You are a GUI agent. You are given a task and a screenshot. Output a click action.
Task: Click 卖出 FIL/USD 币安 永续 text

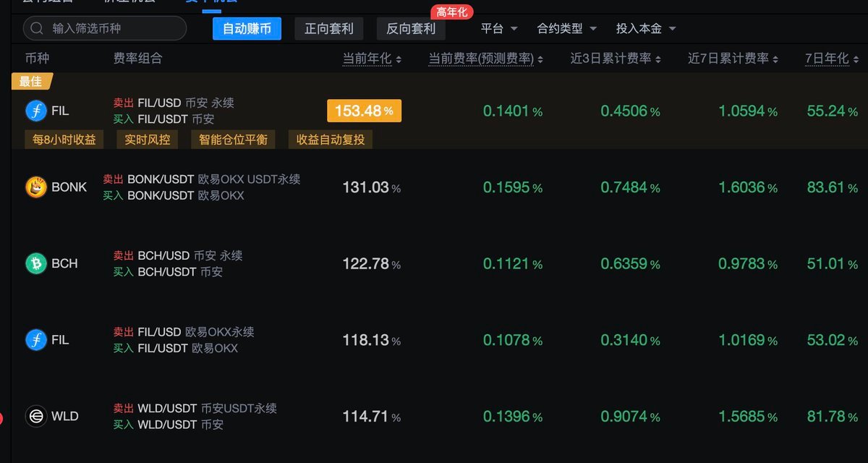[174, 103]
